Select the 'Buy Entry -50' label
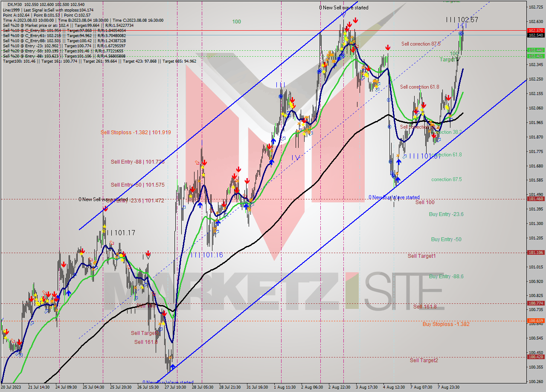 pos(446,239)
